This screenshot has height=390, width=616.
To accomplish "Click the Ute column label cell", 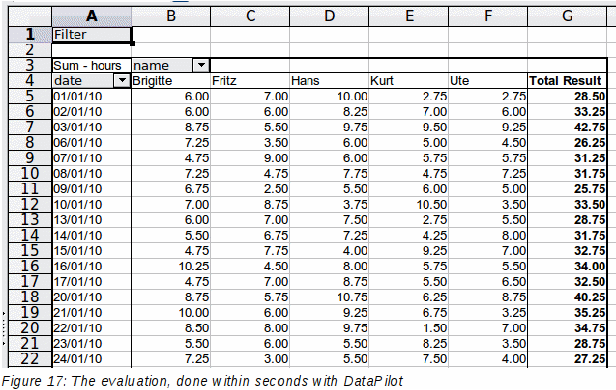I will click(x=488, y=81).
